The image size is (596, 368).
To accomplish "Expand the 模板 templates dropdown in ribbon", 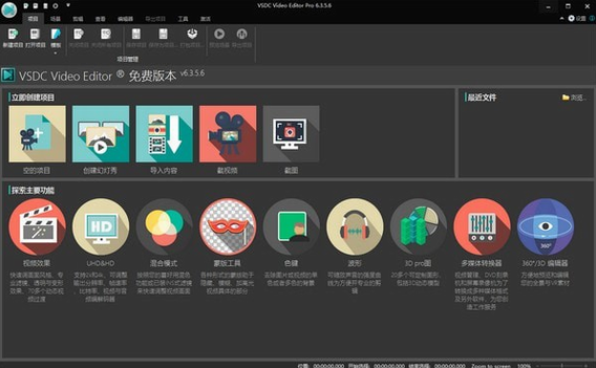I will click(x=55, y=53).
